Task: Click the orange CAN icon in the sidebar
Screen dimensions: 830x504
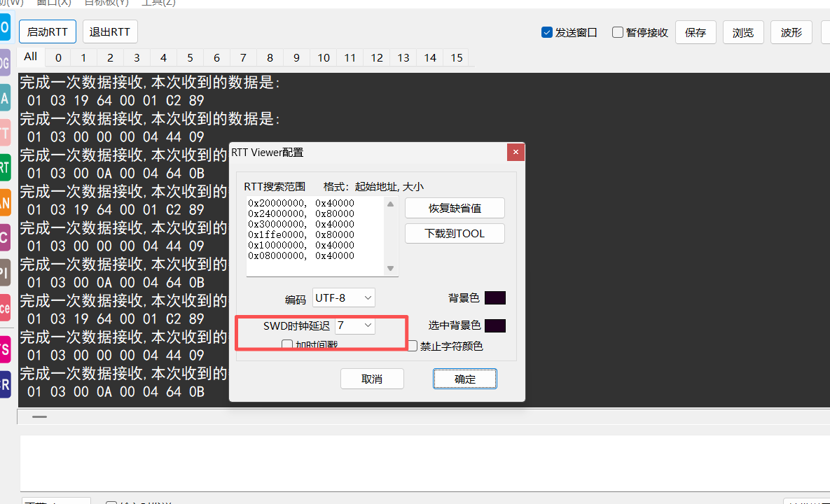Action: tap(5, 203)
